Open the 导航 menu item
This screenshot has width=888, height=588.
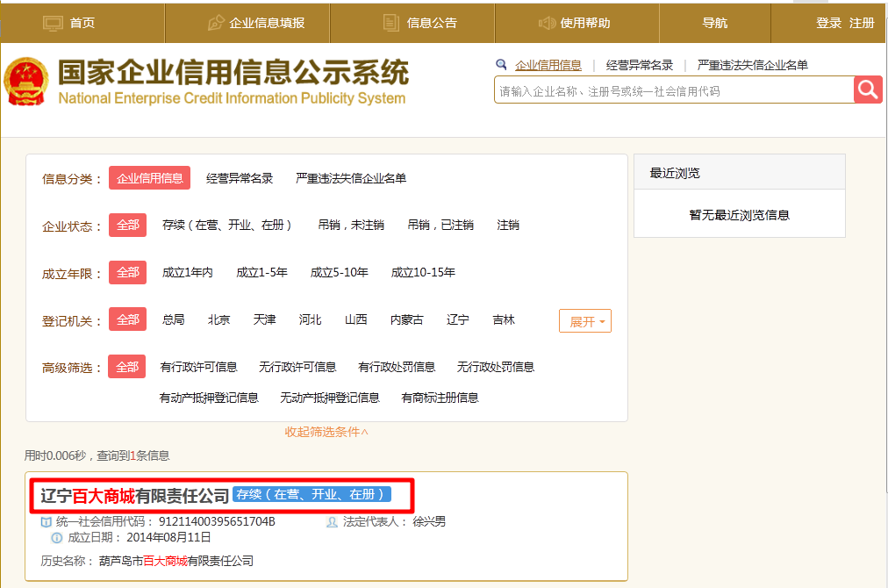(715, 23)
